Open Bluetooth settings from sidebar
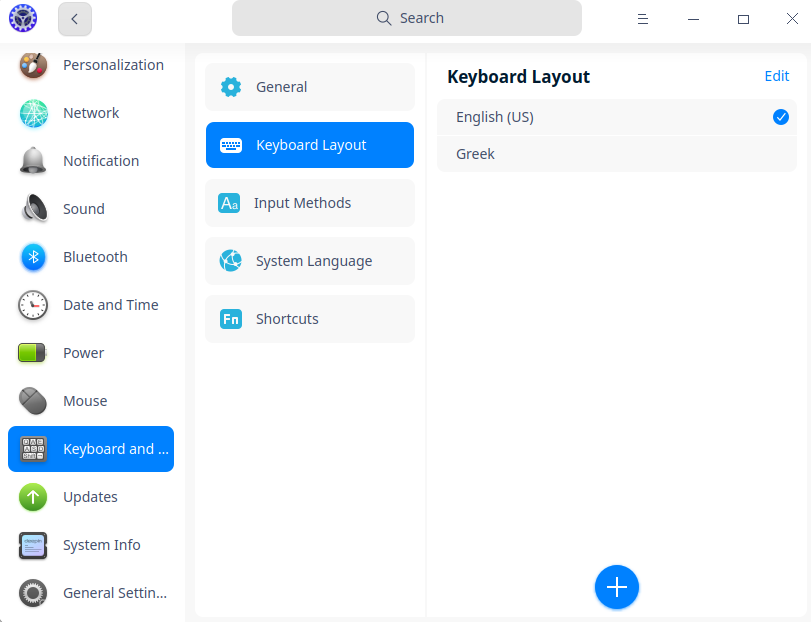Viewport: 811px width, 622px height. click(x=95, y=257)
